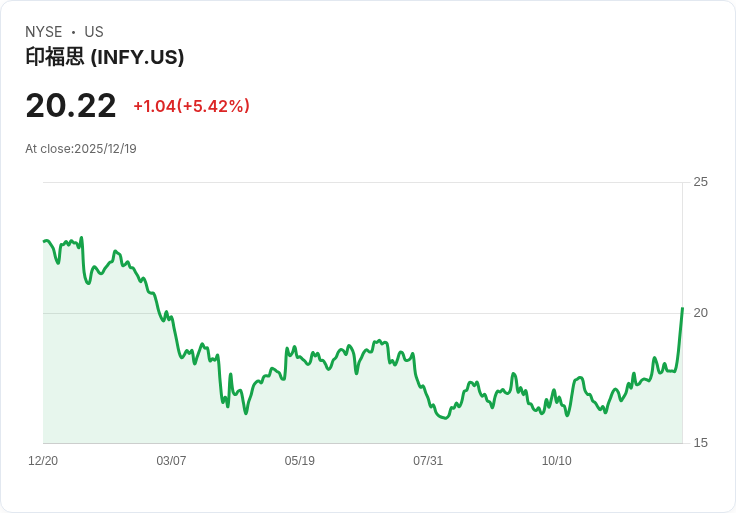Select the 07/31 date axis label
This screenshot has width=736, height=513.
pyautogui.click(x=428, y=461)
